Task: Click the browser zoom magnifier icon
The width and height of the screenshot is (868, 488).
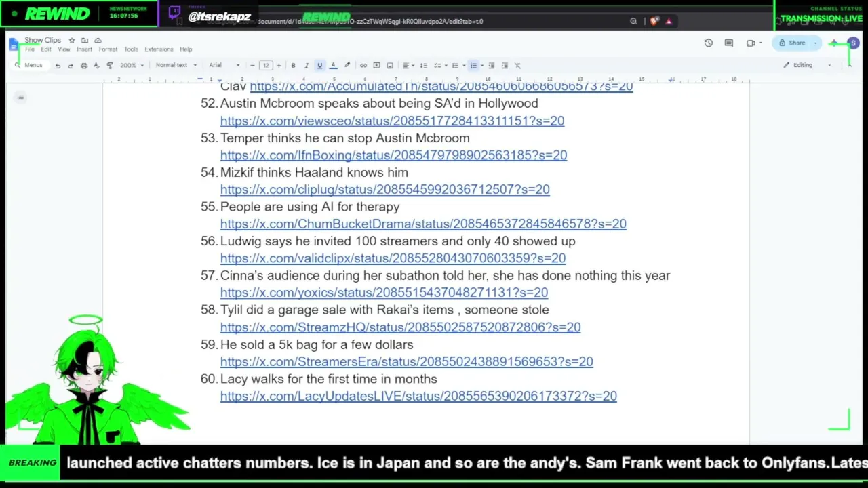Action: [633, 21]
